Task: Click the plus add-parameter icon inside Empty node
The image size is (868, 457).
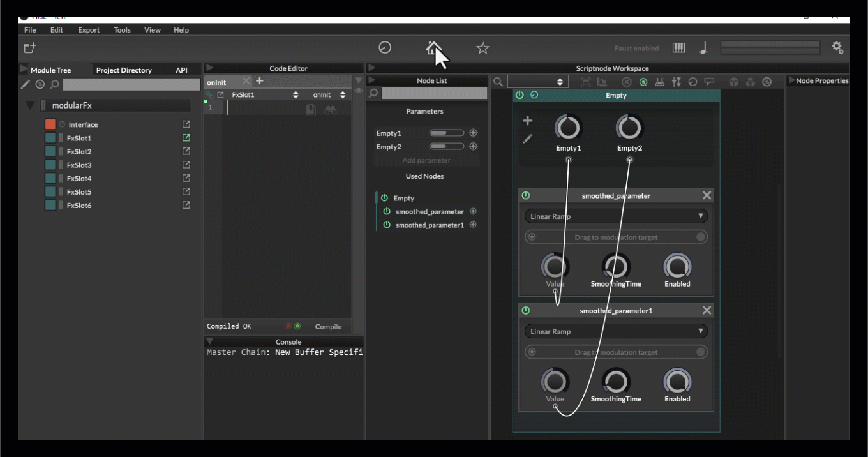Action: pos(527,121)
